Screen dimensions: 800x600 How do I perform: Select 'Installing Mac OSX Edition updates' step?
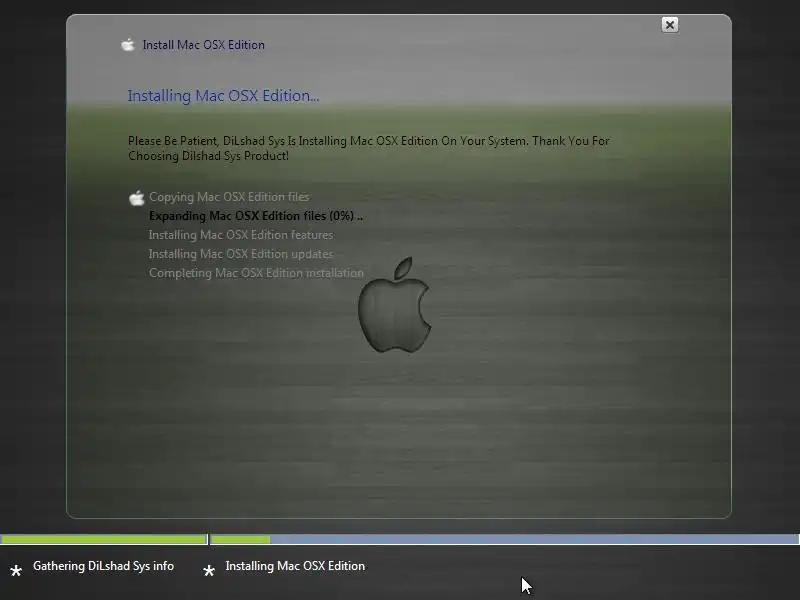241,254
